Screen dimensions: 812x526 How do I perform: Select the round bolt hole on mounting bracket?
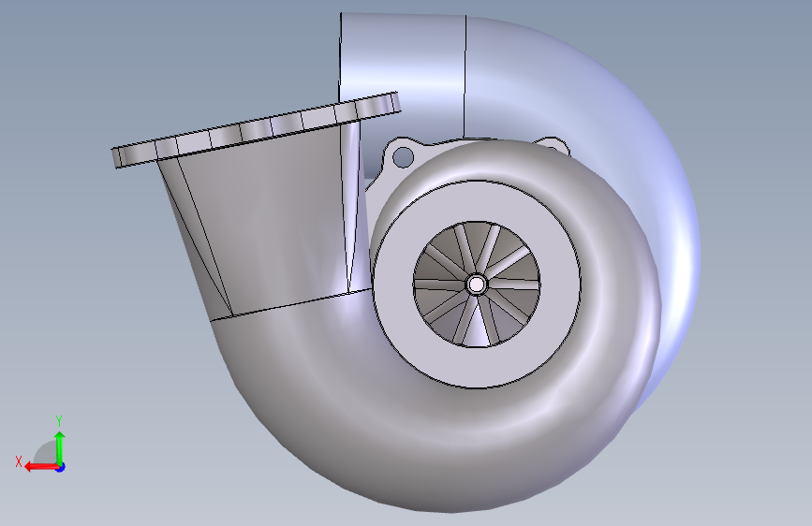pos(403,156)
